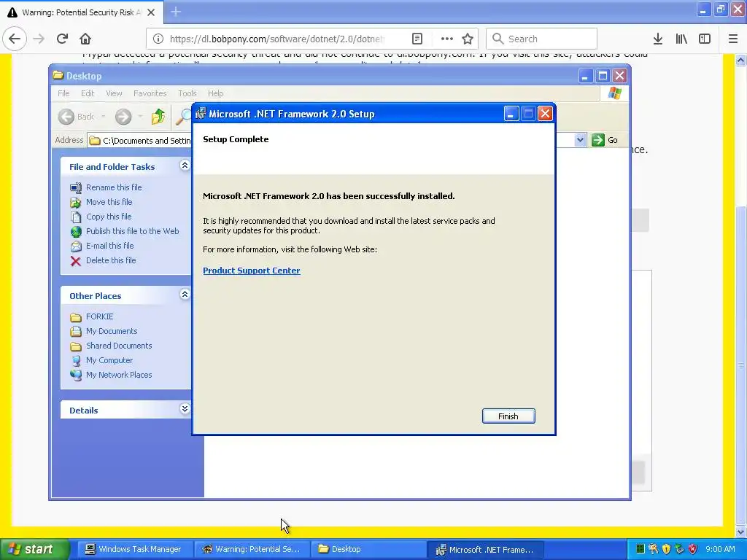The height and width of the screenshot is (560, 747).
Task: Open the Forward history dropdown arrow
Action: coord(140,117)
